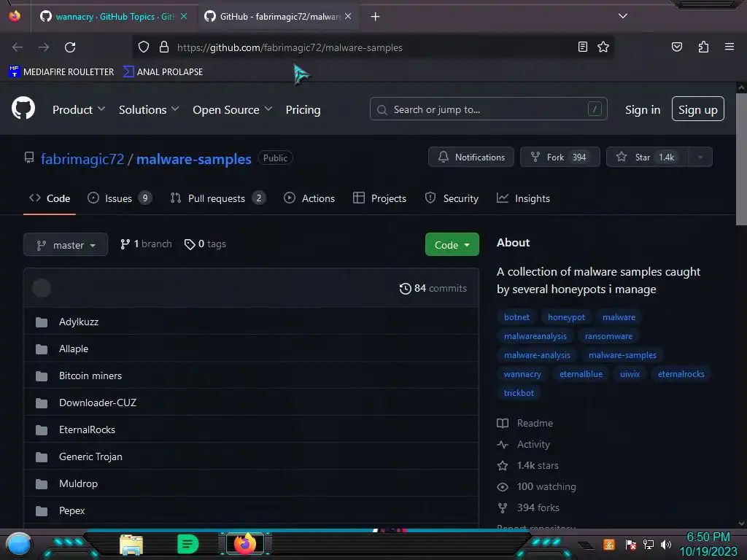This screenshot has height=560, width=747.
Task: Switch to the Issues tab
Action: click(120, 198)
